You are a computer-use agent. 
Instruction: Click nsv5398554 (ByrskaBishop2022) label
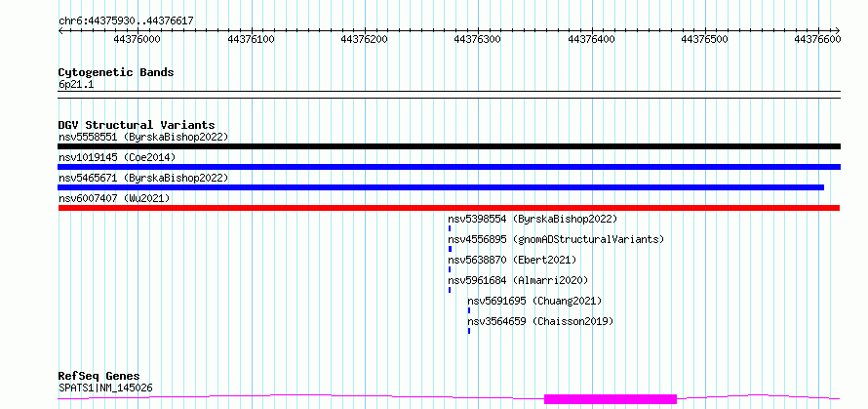coord(533,219)
